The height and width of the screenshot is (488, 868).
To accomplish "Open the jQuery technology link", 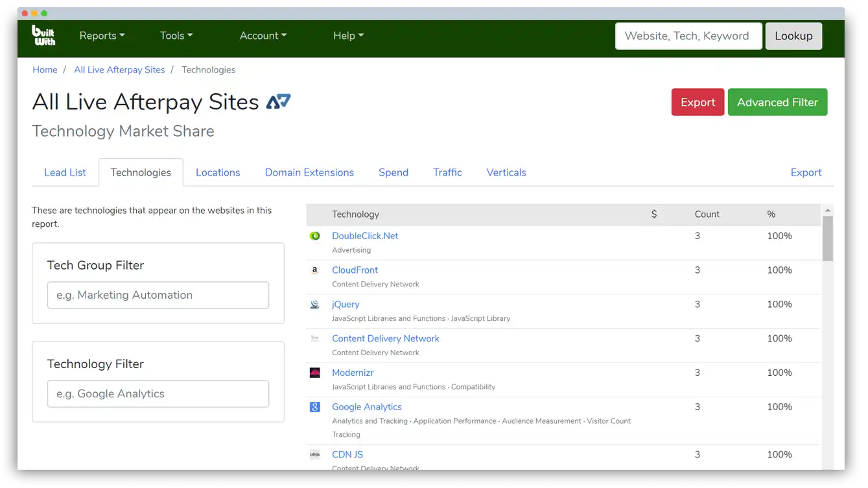I will click(x=346, y=305).
